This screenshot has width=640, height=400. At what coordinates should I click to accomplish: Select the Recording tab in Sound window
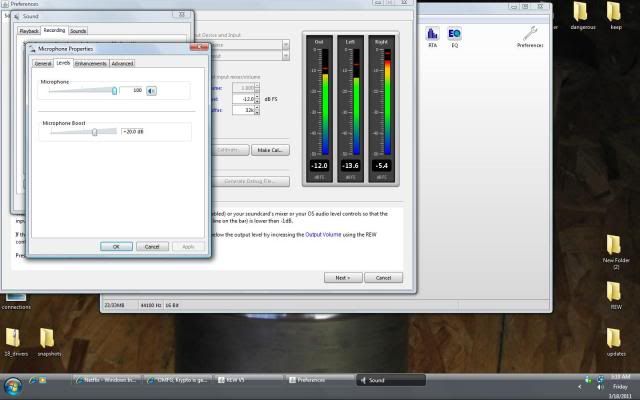[x=54, y=30]
